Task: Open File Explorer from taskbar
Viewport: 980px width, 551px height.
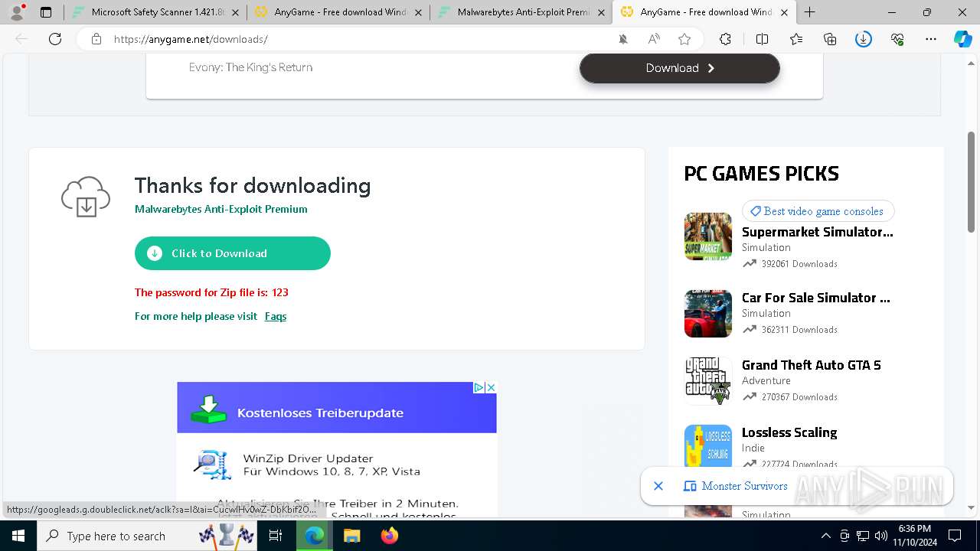Action: tap(351, 536)
